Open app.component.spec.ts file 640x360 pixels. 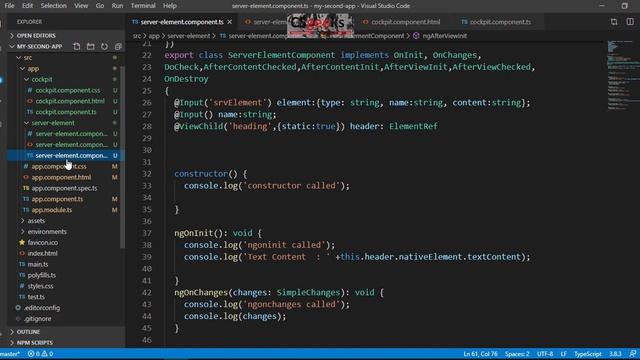[x=64, y=188]
